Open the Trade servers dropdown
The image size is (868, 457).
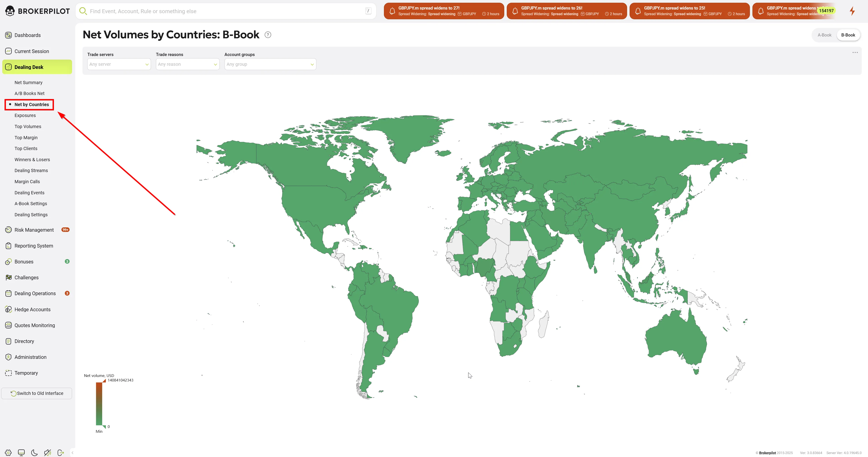(x=119, y=64)
